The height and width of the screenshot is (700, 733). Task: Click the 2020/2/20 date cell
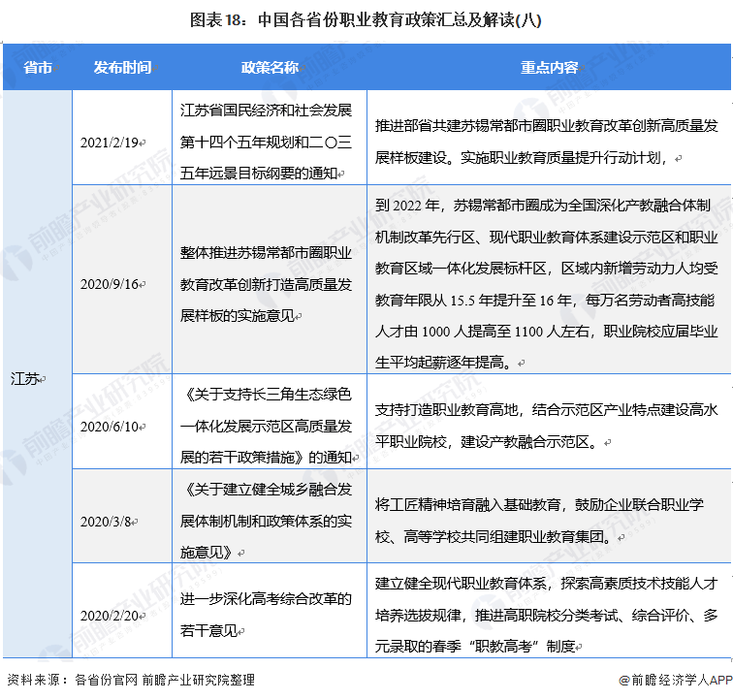[x=112, y=615]
